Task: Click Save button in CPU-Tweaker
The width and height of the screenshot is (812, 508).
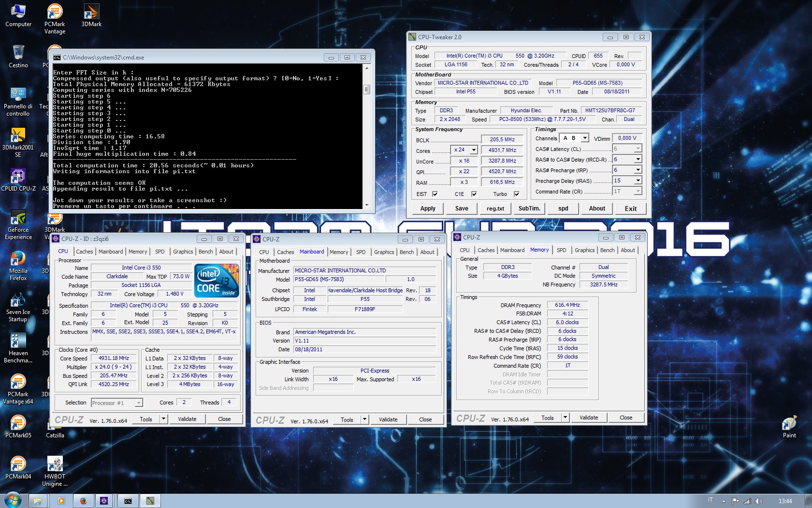Action: click(462, 209)
